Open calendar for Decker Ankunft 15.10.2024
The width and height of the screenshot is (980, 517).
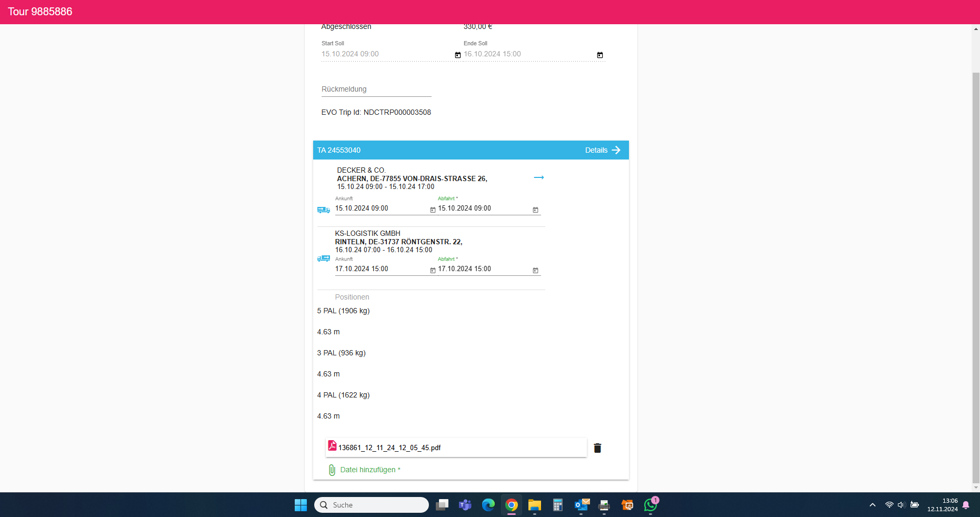(433, 210)
